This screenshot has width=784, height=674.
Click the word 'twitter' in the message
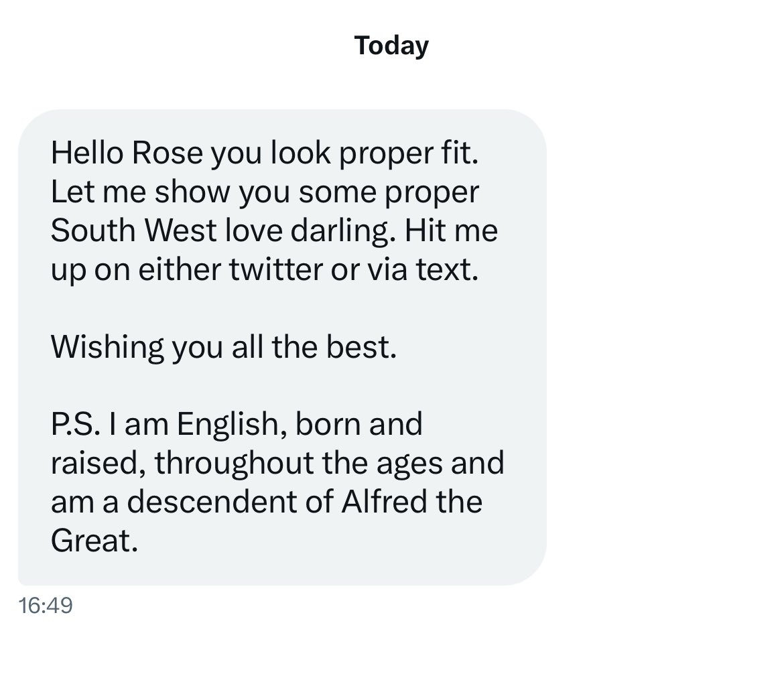[x=275, y=269]
